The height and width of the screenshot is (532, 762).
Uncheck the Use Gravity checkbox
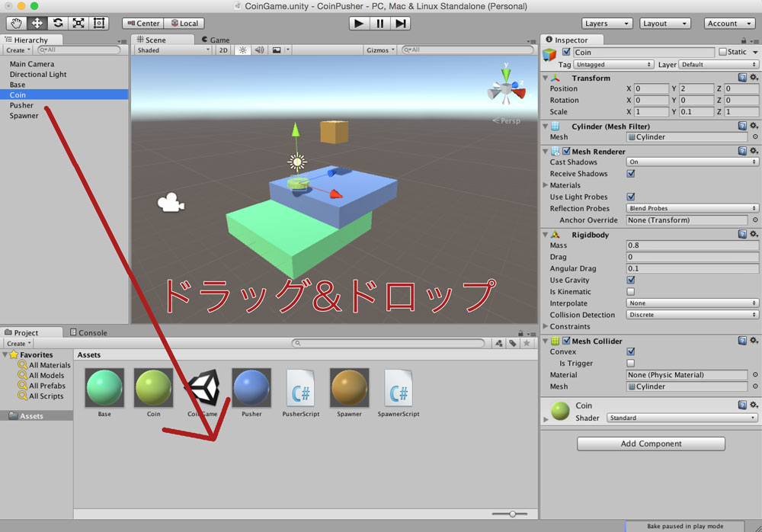(x=631, y=280)
